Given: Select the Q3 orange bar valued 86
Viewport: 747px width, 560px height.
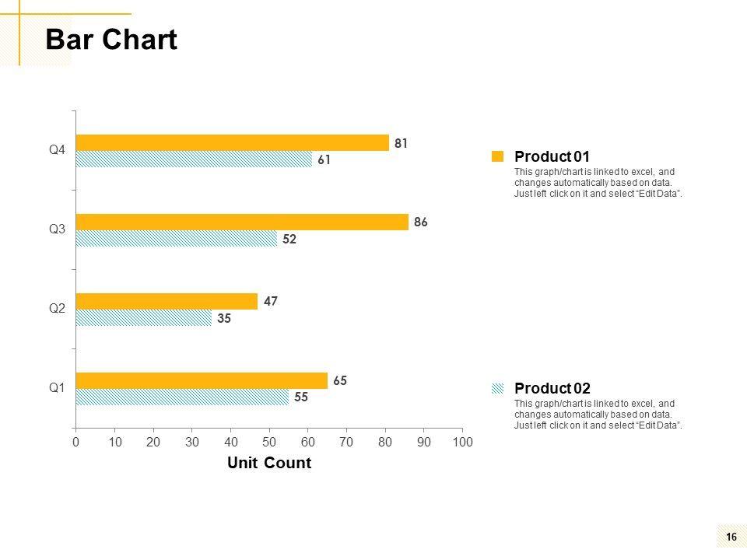Looking at the screenshot, I should (x=242, y=222).
